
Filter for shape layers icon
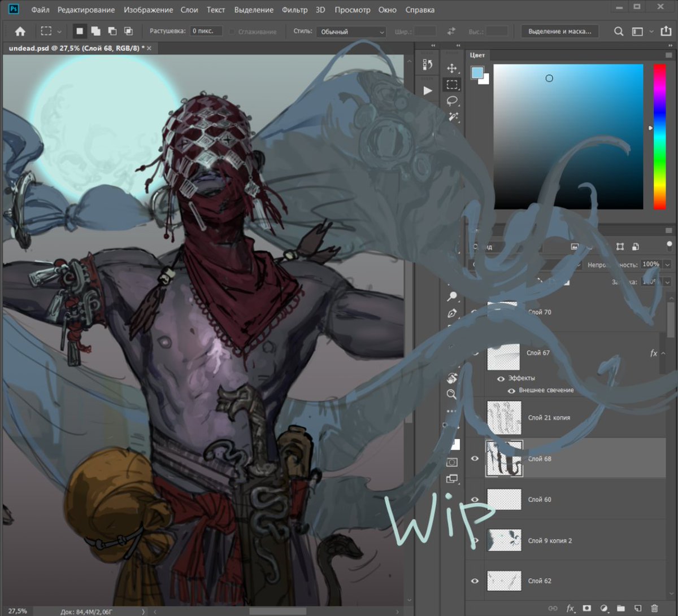(x=620, y=247)
